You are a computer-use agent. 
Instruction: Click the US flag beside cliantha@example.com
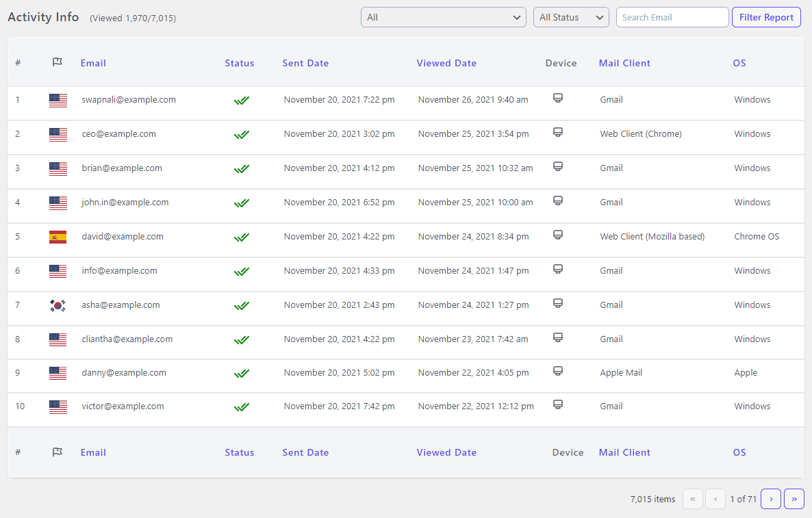(x=58, y=339)
